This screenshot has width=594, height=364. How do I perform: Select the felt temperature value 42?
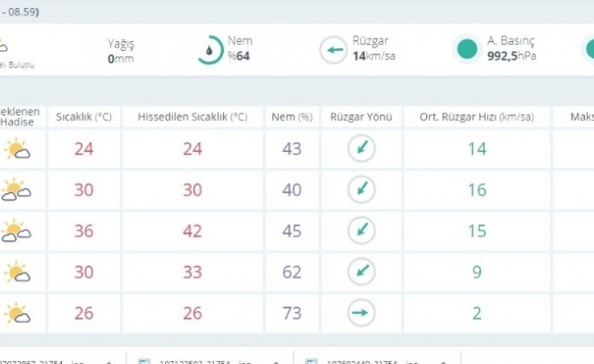[192, 230]
